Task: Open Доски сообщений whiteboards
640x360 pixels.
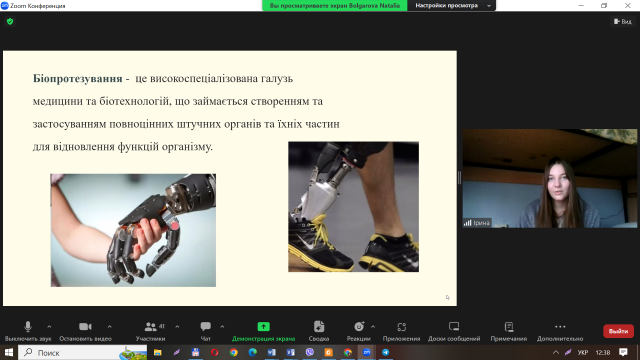Action: tap(454, 331)
